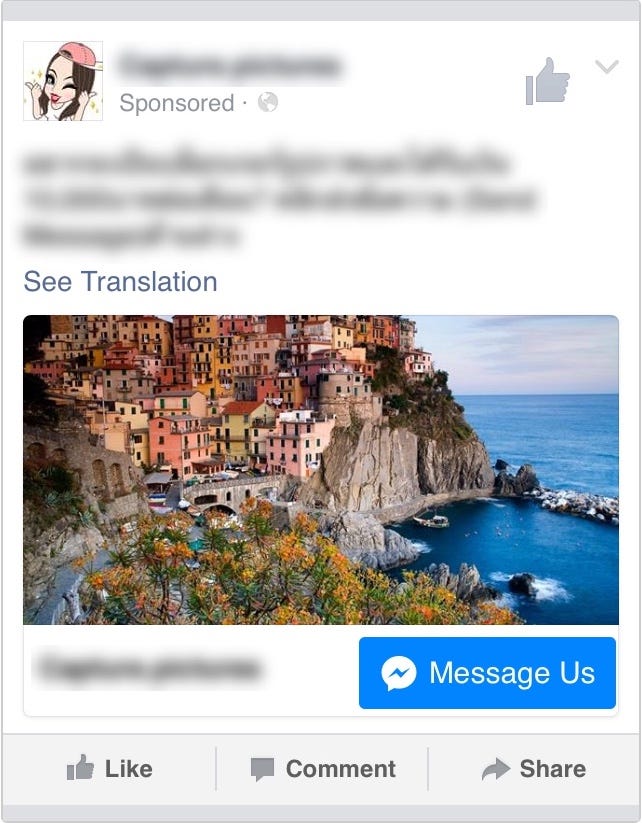Click the blurred post caption text

[x=278, y=198]
